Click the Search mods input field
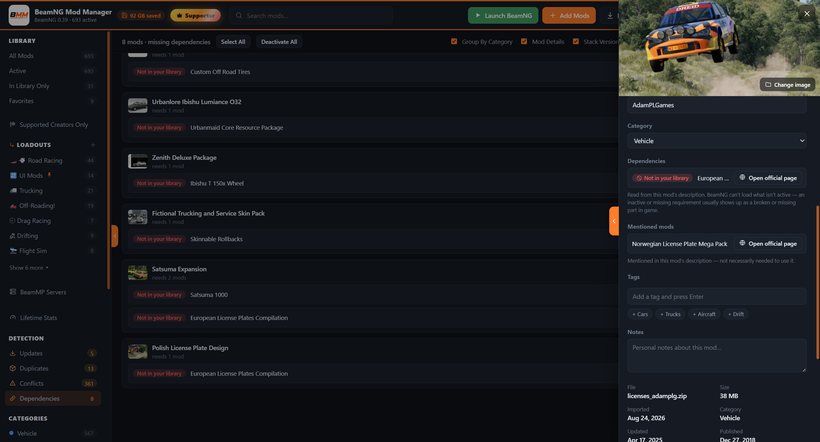The width and height of the screenshot is (820, 442). [x=311, y=16]
